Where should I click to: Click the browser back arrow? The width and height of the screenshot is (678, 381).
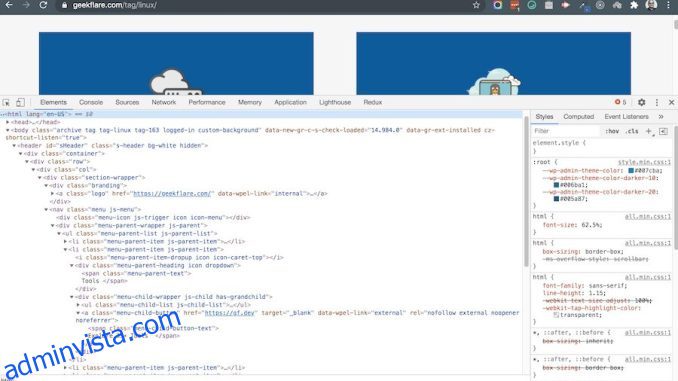pyautogui.click(x=9, y=5)
